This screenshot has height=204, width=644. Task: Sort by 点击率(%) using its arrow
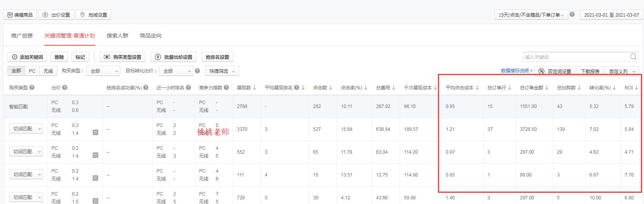(x=366, y=87)
